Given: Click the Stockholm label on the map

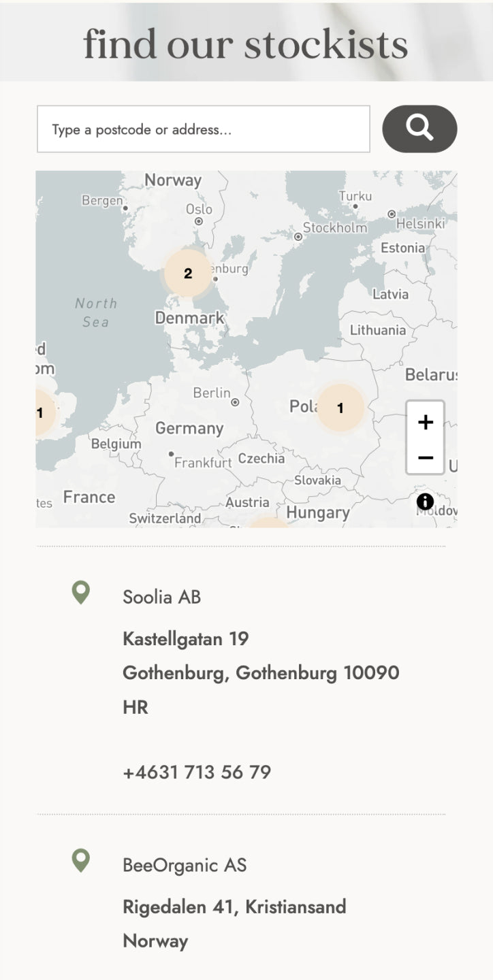Looking at the screenshot, I should [334, 228].
